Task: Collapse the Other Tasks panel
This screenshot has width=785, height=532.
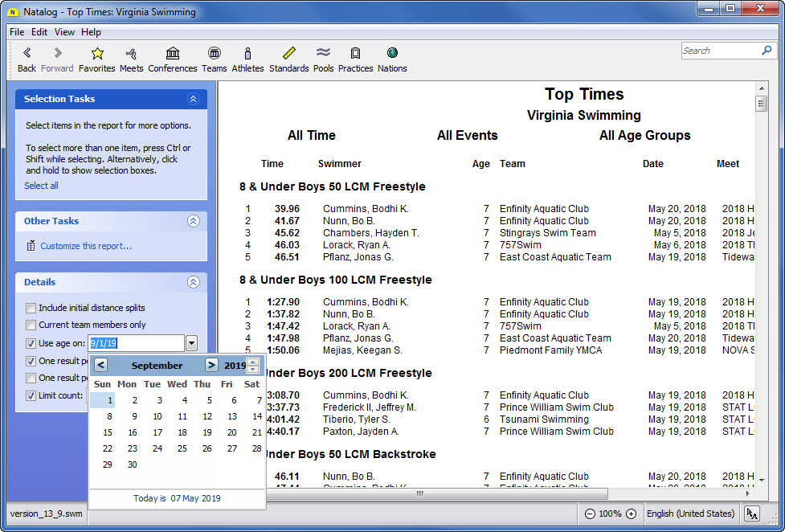Action: click(193, 221)
